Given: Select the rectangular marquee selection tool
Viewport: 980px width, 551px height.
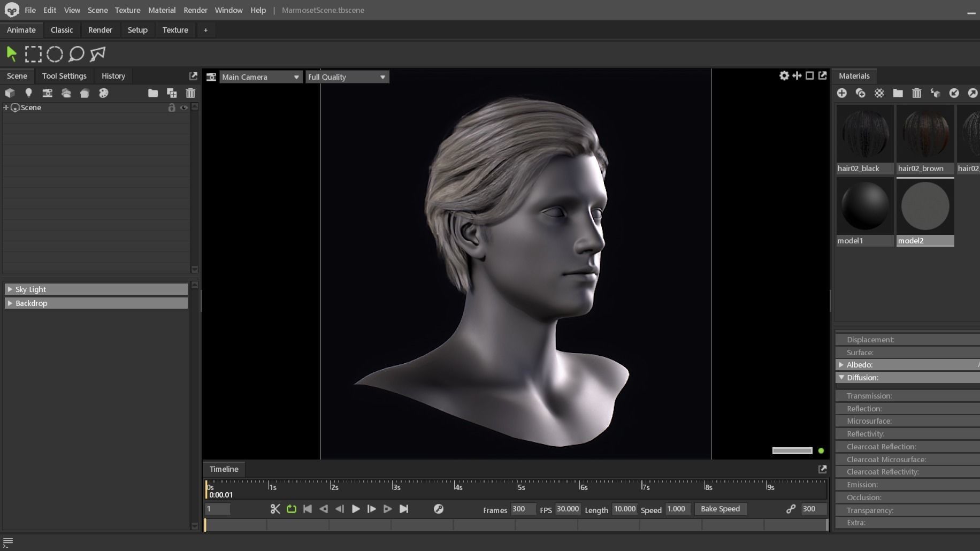Looking at the screenshot, I should click(x=33, y=54).
